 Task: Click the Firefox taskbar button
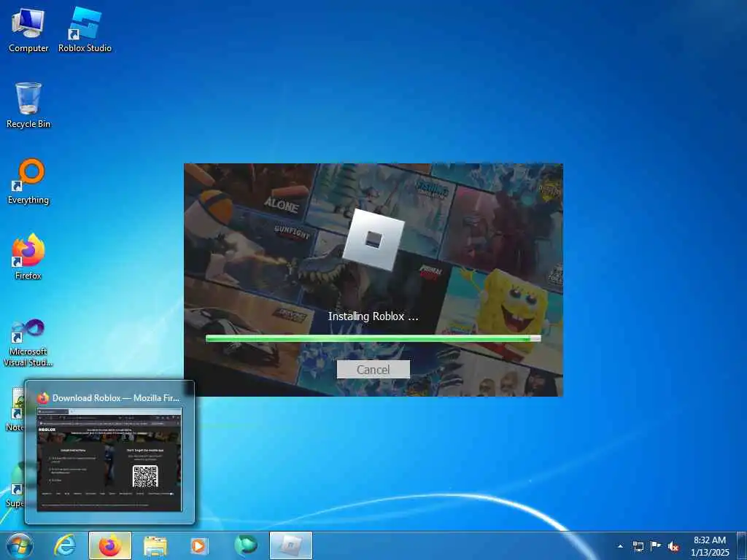[110, 545]
